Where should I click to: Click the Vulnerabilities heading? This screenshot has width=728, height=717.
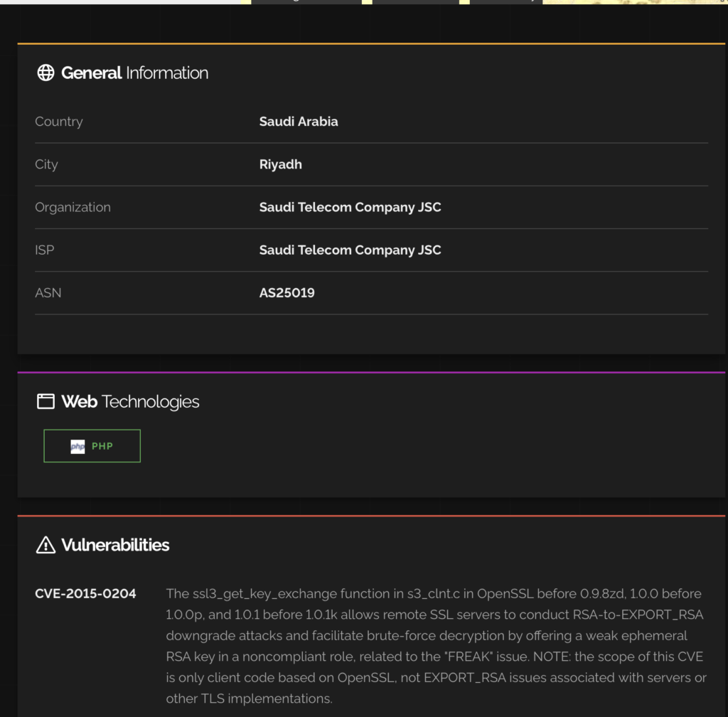click(115, 545)
